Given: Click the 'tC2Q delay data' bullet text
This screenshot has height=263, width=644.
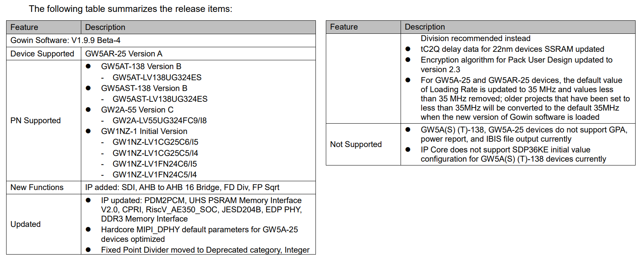Looking at the screenshot, I should pyautogui.click(x=512, y=49).
